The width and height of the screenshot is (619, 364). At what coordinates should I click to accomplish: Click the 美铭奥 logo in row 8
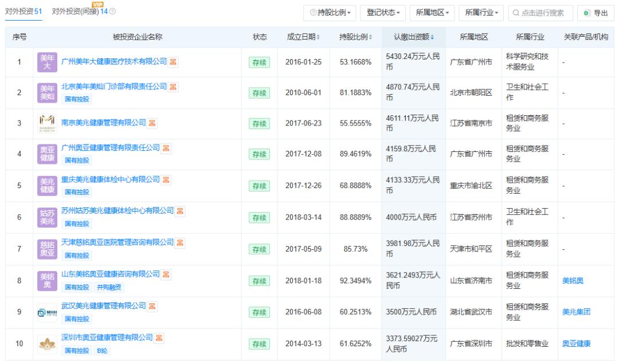48,281
